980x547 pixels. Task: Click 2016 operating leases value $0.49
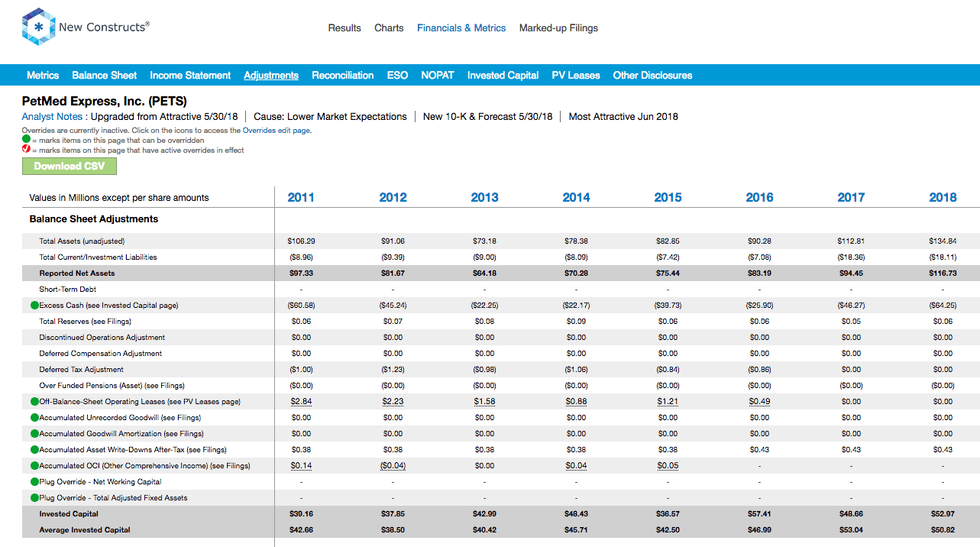coord(759,402)
